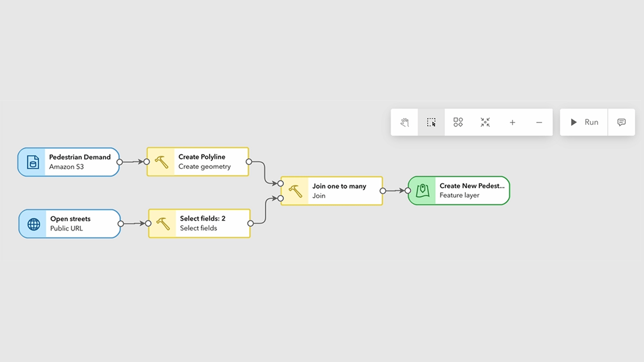Click output port of Open streets node

click(x=121, y=224)
